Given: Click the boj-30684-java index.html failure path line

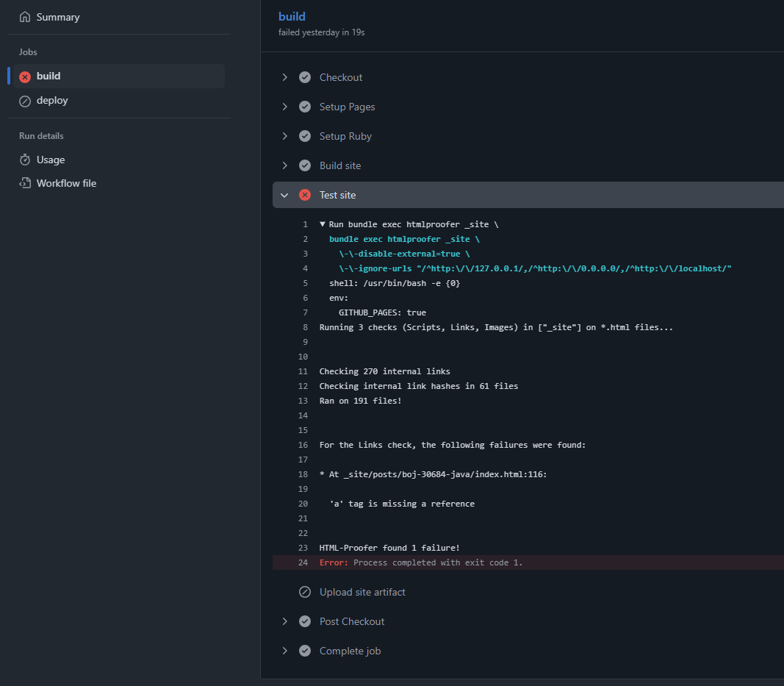Looking at the screenshot, I should point(433,474).
